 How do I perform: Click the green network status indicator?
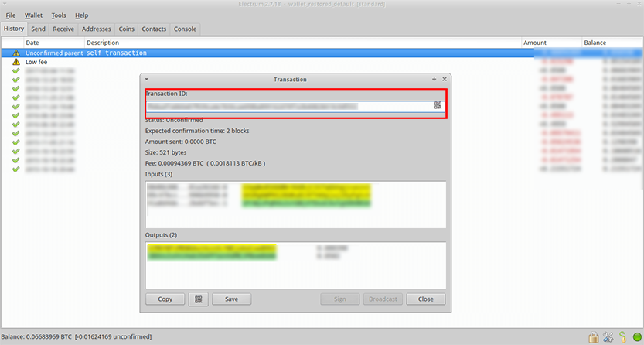[636, 337]
